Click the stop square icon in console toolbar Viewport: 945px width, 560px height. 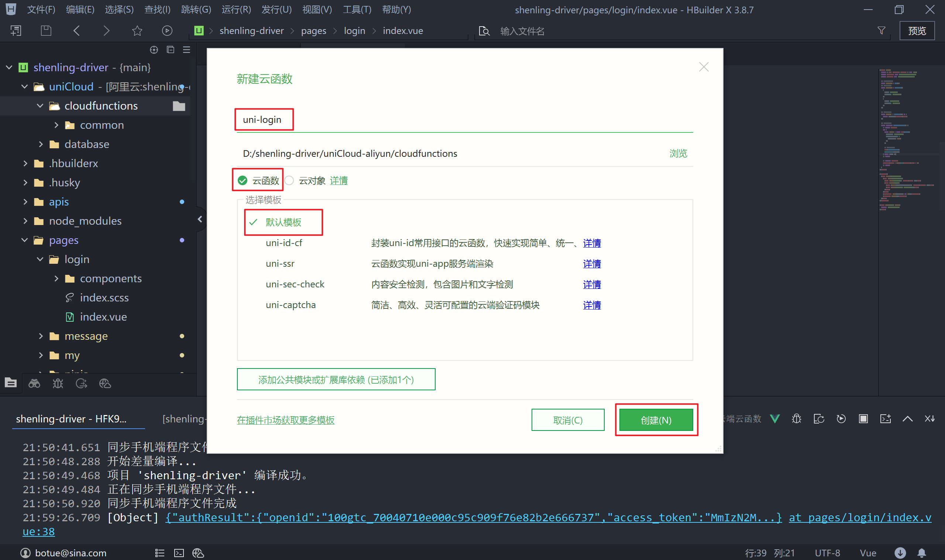(x=863, y=419)
